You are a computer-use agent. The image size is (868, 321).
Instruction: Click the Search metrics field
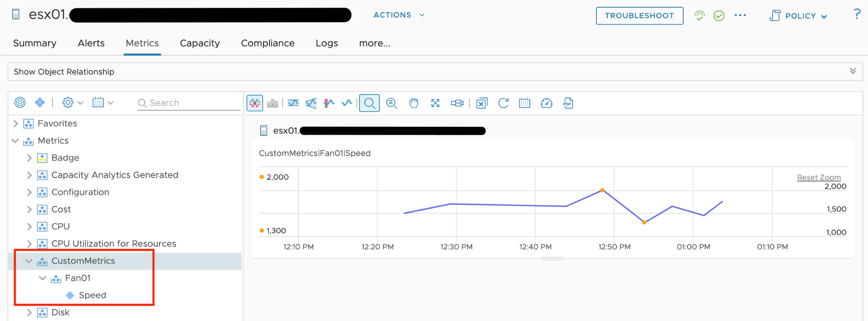pos(189,103)
